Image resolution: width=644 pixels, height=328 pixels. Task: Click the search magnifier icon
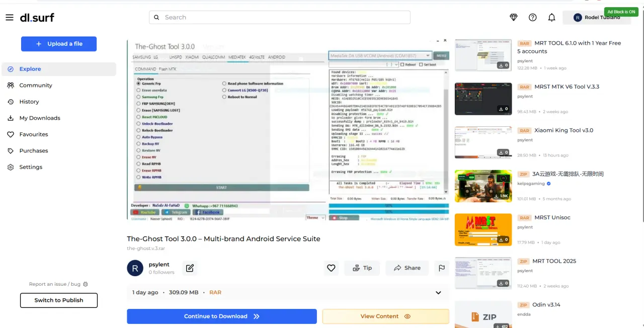pyautogui.click(x=156, y=17)
